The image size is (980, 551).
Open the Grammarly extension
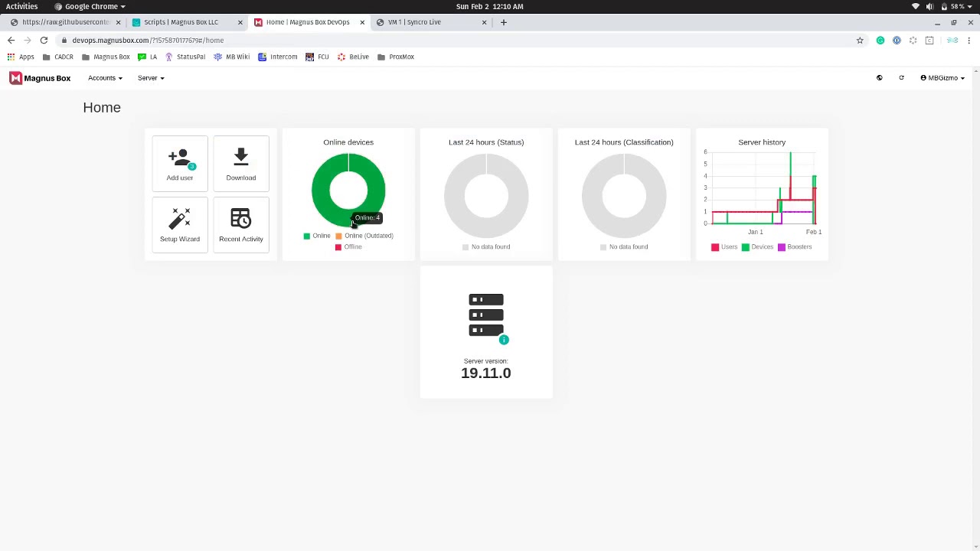coord(880,41)
